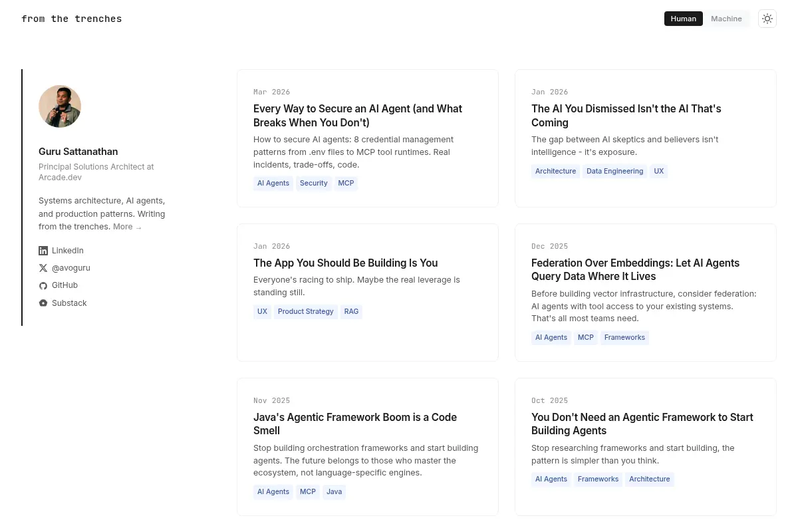This screenshot has height=532, width=798.
Task: Click 'Principal Solutions Architect at Arcade.dev' text
Action: pos(96,172)
